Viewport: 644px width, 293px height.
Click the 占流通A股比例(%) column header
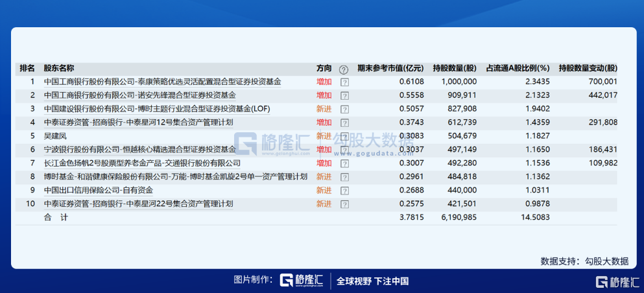click(x=518, y=68)
